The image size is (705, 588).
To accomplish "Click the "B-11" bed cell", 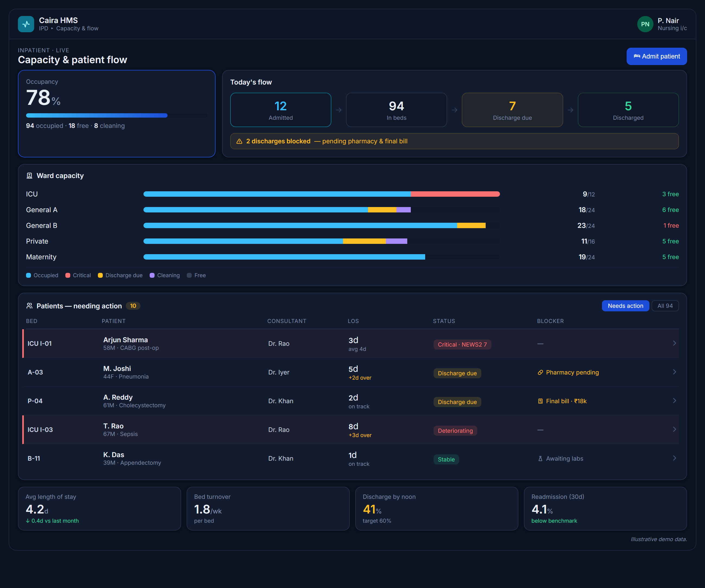I will pyautogui.click(x=34, y=458).
